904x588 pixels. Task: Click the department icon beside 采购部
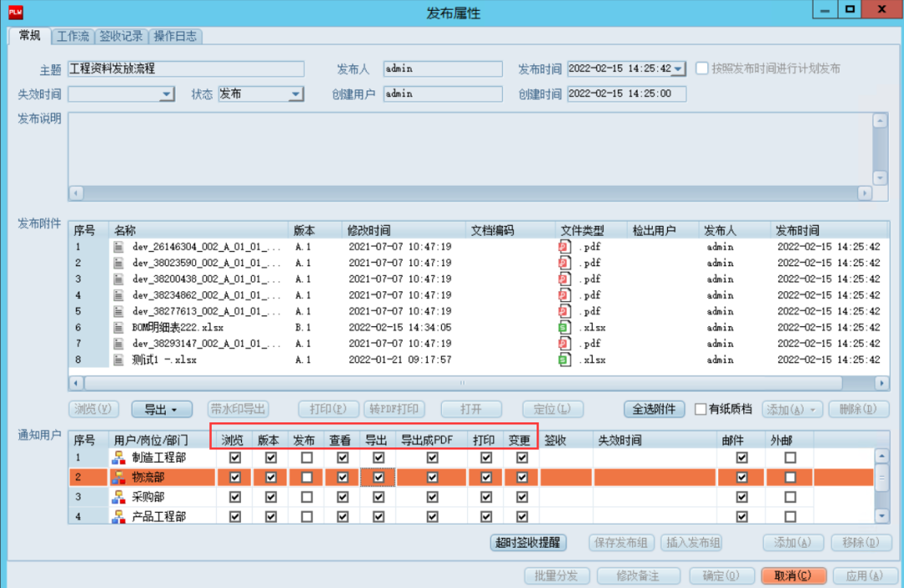118,497
